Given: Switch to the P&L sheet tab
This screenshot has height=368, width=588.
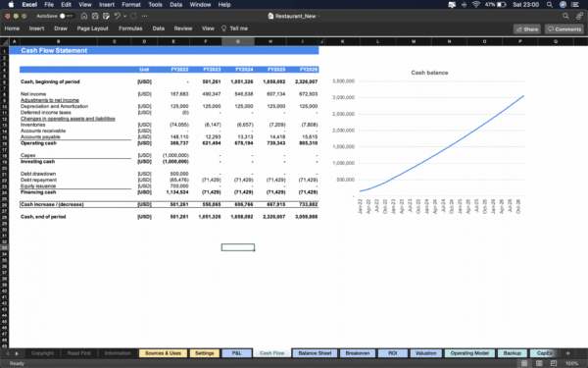Looking at the screenshot, I should [236, 353].
